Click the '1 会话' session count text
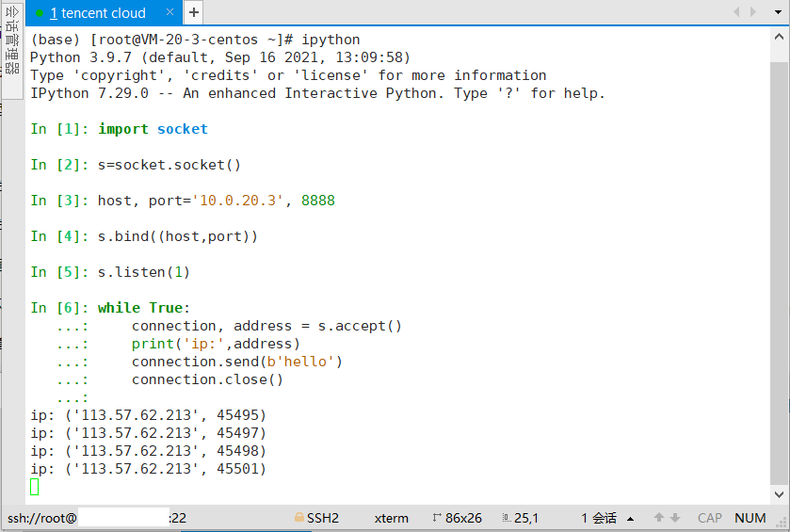This screenshot has height=532, width=790. coord(599,518)
